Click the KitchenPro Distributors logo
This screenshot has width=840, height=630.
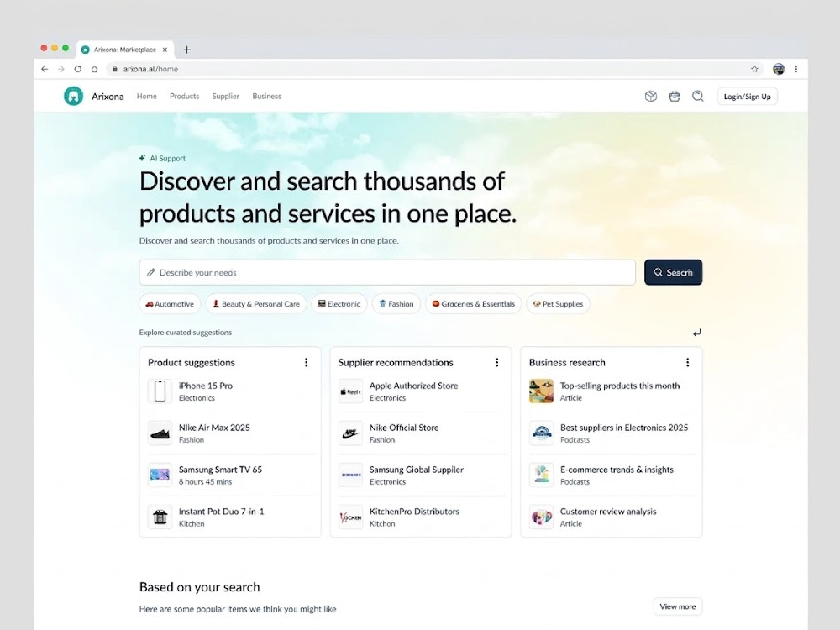point(350,517)
